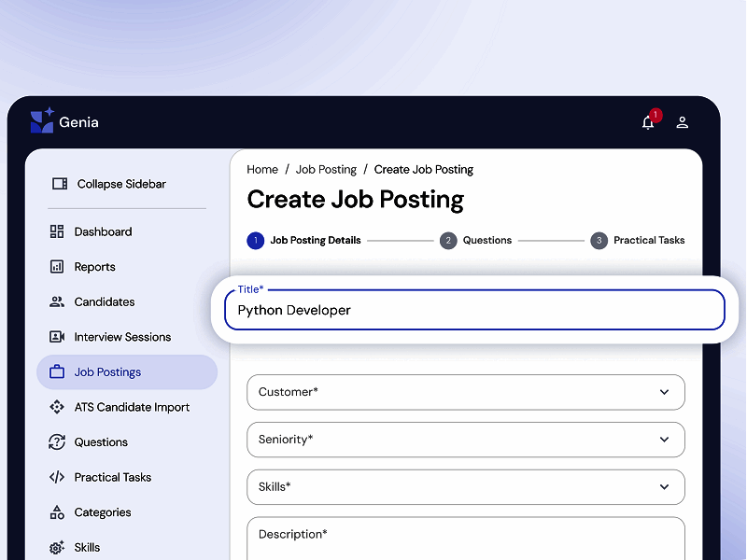747x560 pixels.
Task: Open the Job Posting breadcrumb
Action: pos(326,169)
